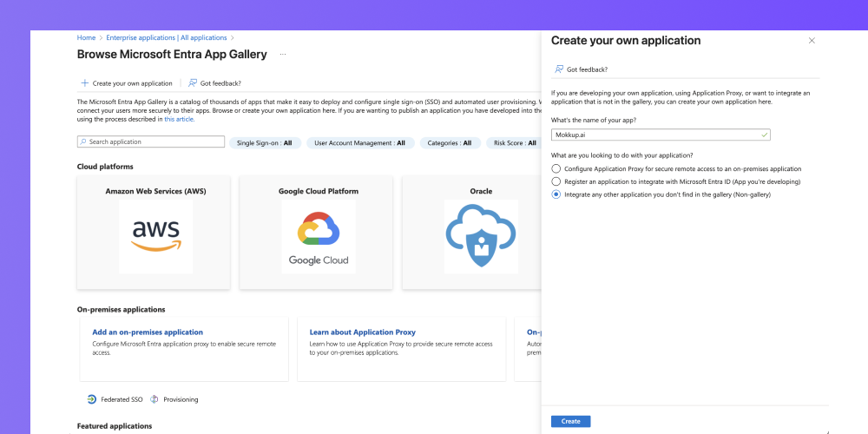
Task: Open the Single Sign-on filter
Action: pos(265,143)
